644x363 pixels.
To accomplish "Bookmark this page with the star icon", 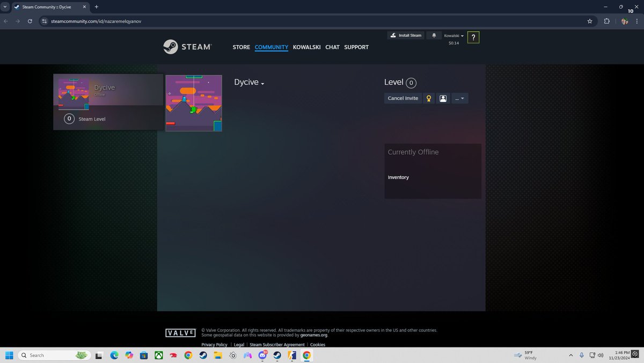I will coord(590,21).
